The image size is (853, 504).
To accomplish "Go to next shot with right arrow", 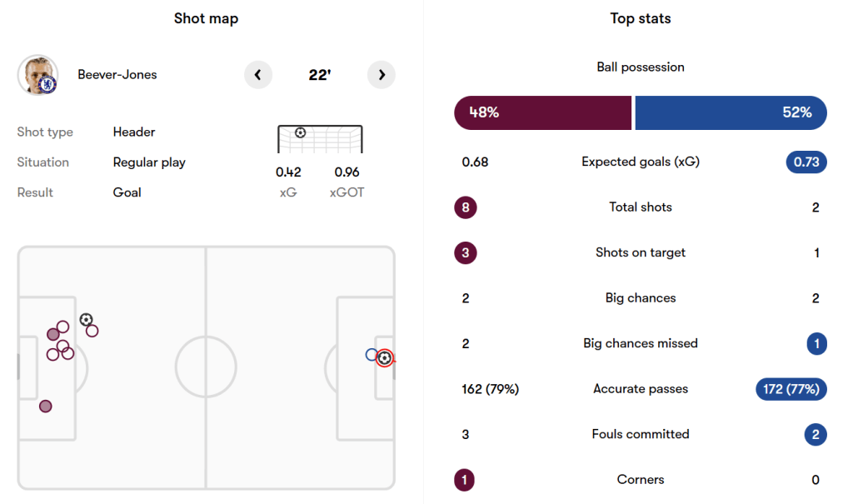I will click(x=382, y=75).
